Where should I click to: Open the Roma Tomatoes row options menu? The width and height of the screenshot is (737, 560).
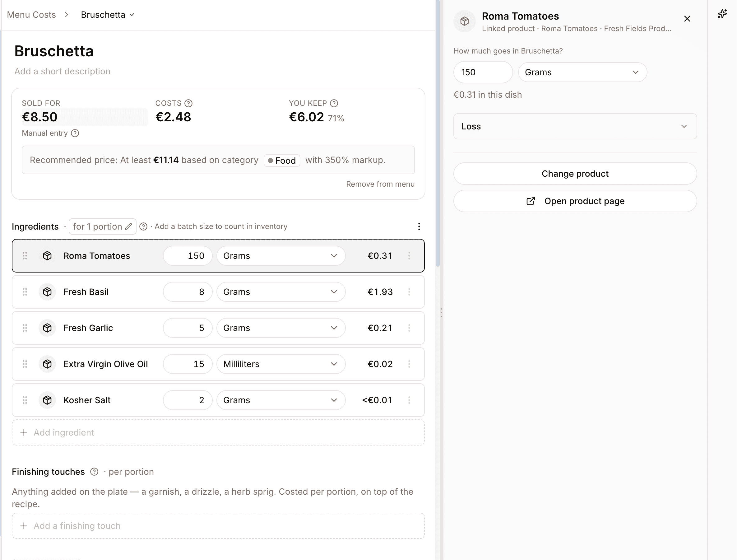[x=409, y=256]
